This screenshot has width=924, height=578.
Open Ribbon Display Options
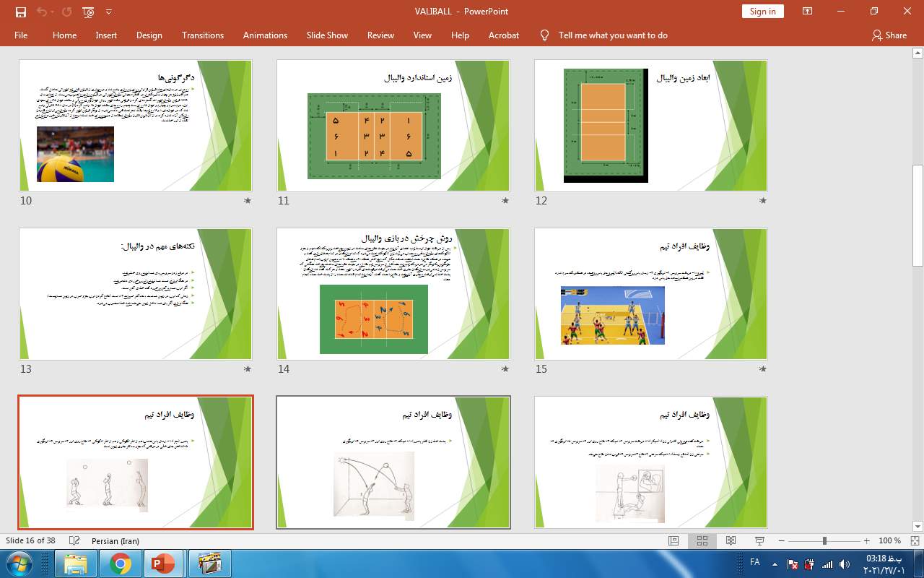point(807,12)
